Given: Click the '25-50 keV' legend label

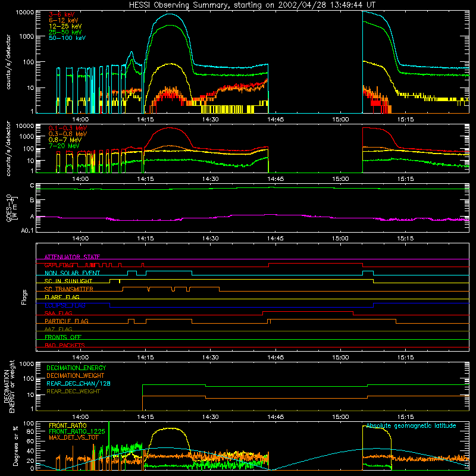Looking at the screenshot, I should (65, 32).
